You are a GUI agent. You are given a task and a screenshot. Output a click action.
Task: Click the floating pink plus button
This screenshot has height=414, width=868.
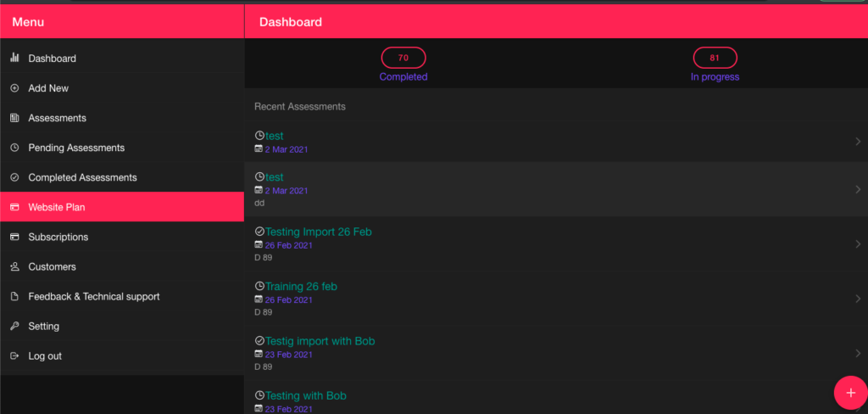851,393
